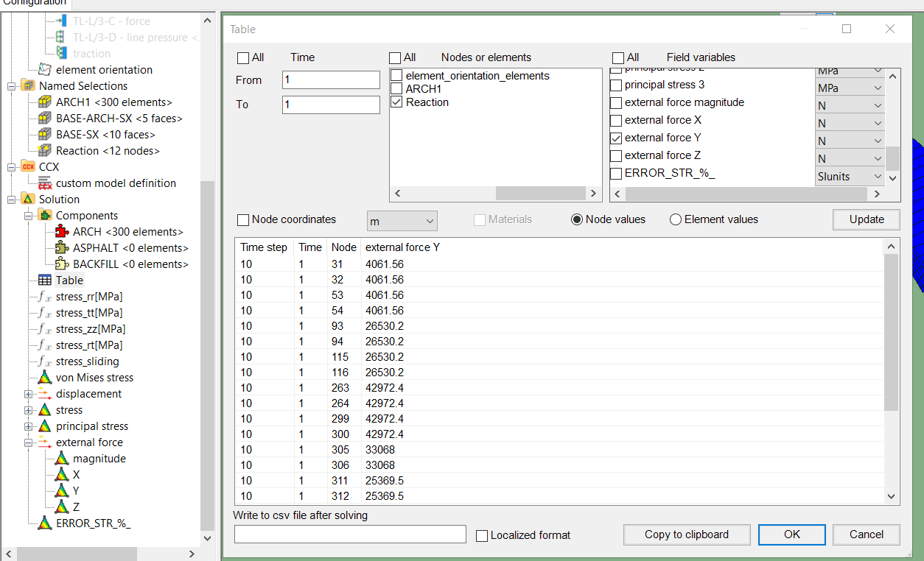This screenshot has width=924, height=561.
Task: Click the Reaction <12 nodes> selection icon
Action: (45, 151)
